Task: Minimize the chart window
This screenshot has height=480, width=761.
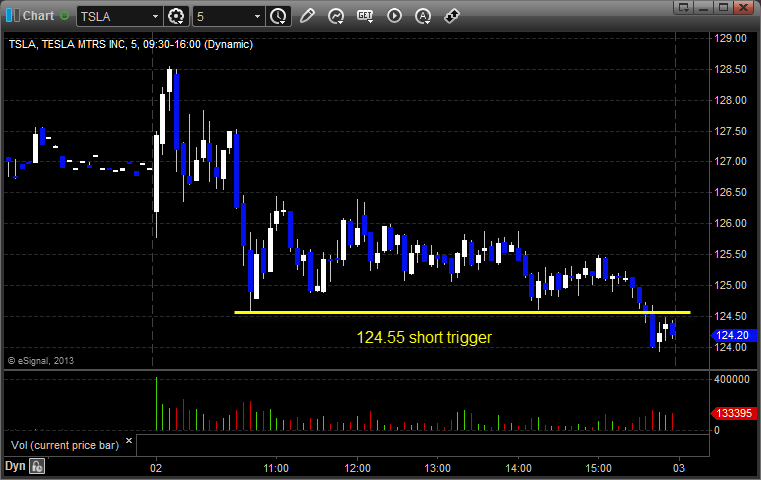Action: tap(704, 7)
